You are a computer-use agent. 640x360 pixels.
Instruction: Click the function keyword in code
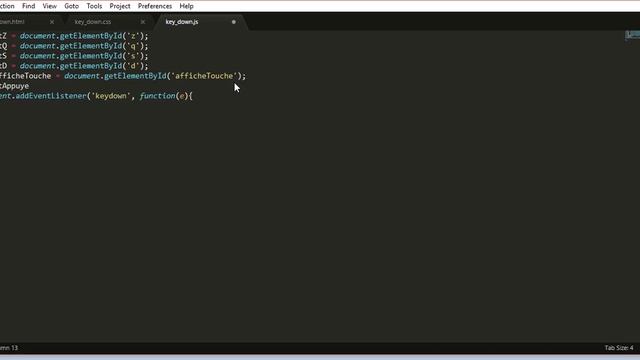click(157, 96)
